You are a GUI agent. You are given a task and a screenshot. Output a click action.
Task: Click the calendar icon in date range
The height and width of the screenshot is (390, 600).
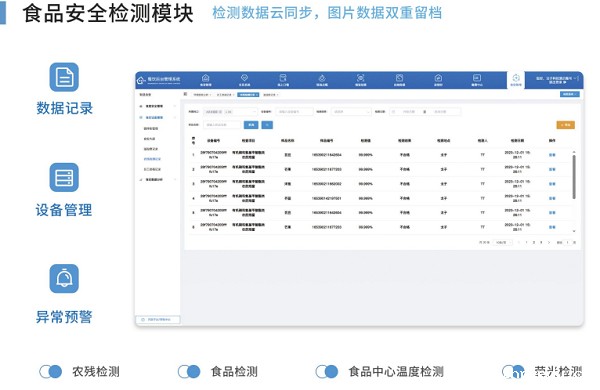[x=393, y=112]
